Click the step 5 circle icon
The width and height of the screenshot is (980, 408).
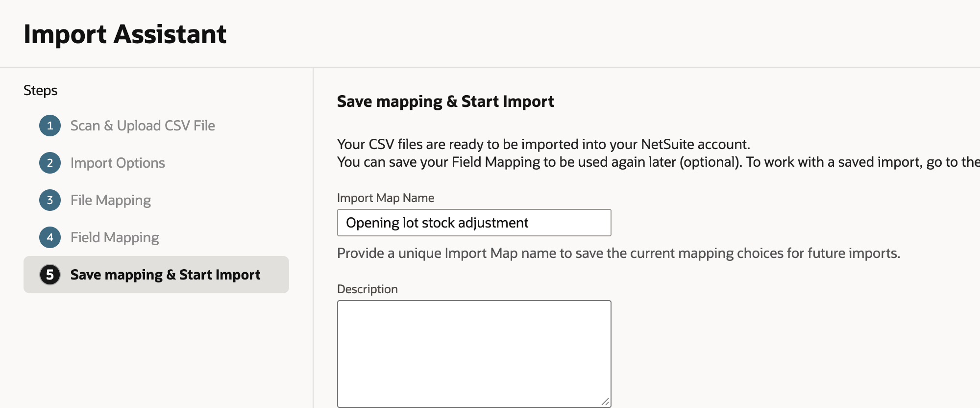click(50, 275)
